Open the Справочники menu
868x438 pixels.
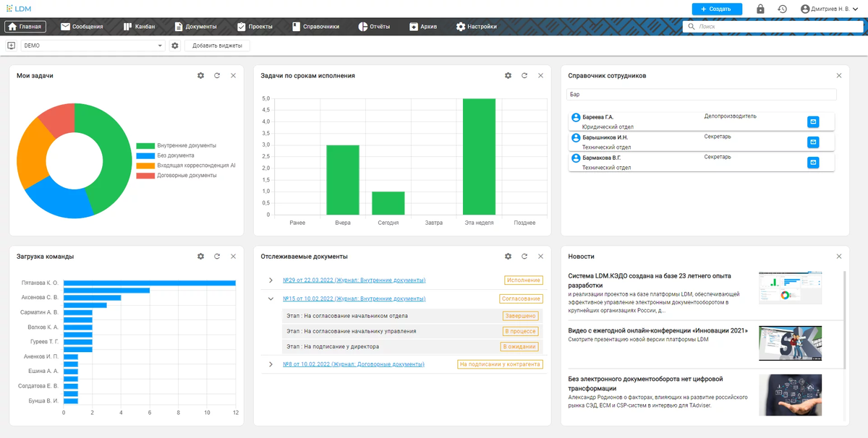coord(315,27)
